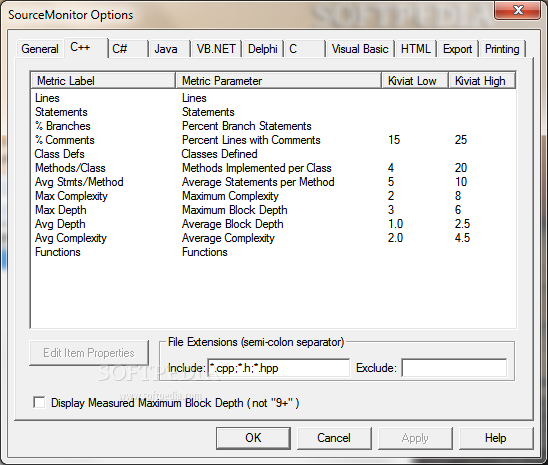548x465 pixels.
Task: Click the Apply button
Action: 415,438
